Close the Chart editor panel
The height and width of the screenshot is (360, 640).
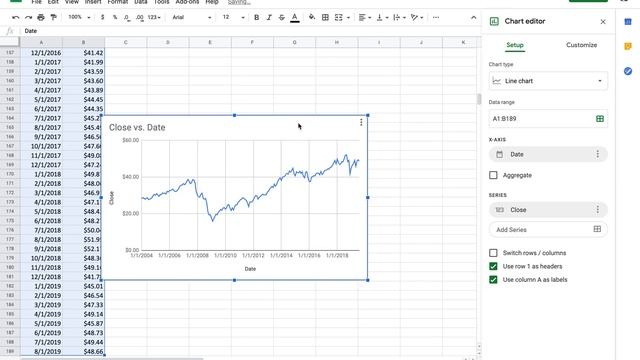click(603, 22)
